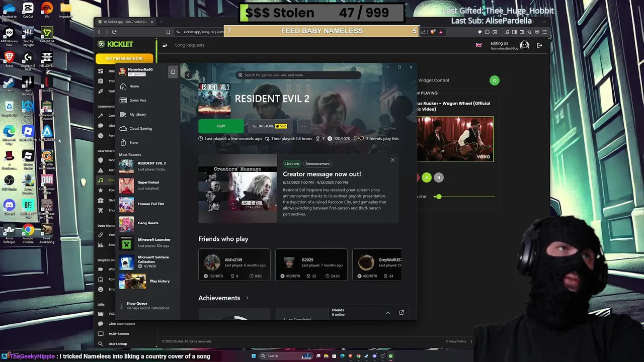The height and width of the screenshot is (362, 644).
Task: Click Show Queue manage installations
Action: tap(146, 306)
